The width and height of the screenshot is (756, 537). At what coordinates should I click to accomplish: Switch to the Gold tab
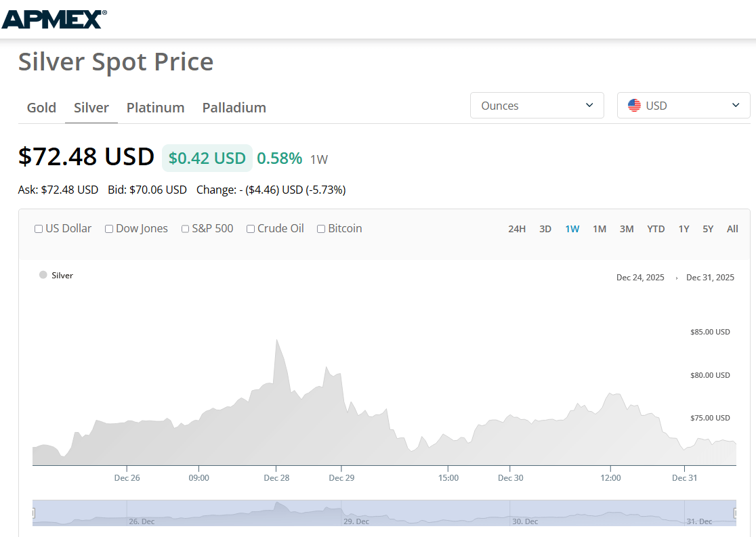(41, 108)
